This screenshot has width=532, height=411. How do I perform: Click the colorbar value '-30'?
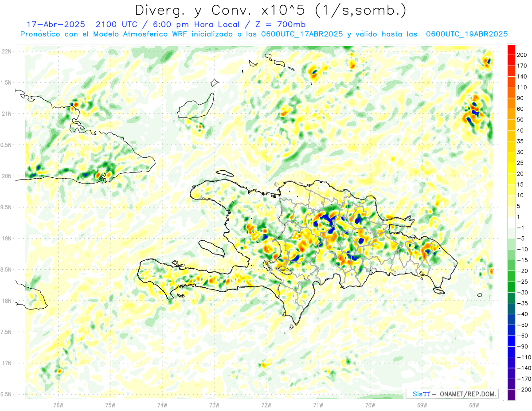(x=522, y=292)
